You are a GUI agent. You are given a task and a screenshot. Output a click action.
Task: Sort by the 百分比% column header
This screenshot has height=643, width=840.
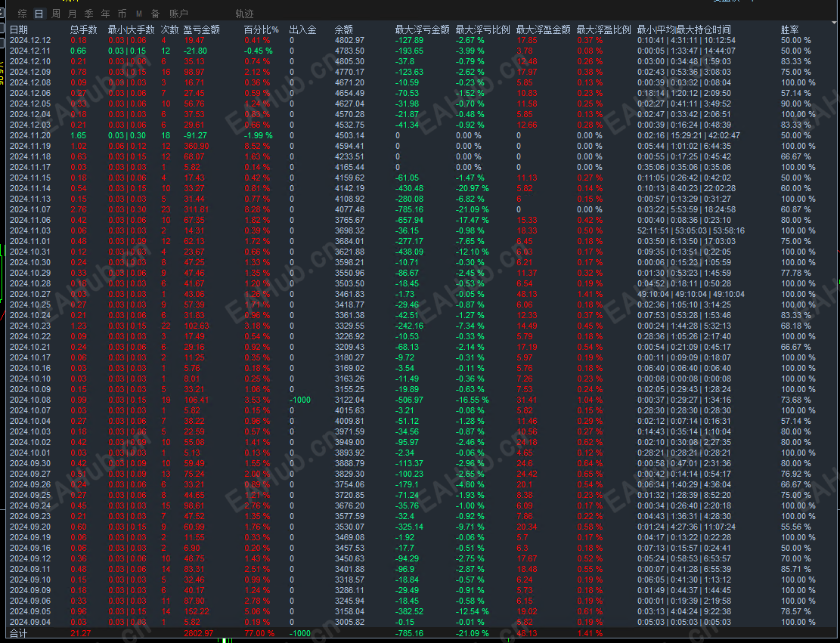click(x=262, y=29)
